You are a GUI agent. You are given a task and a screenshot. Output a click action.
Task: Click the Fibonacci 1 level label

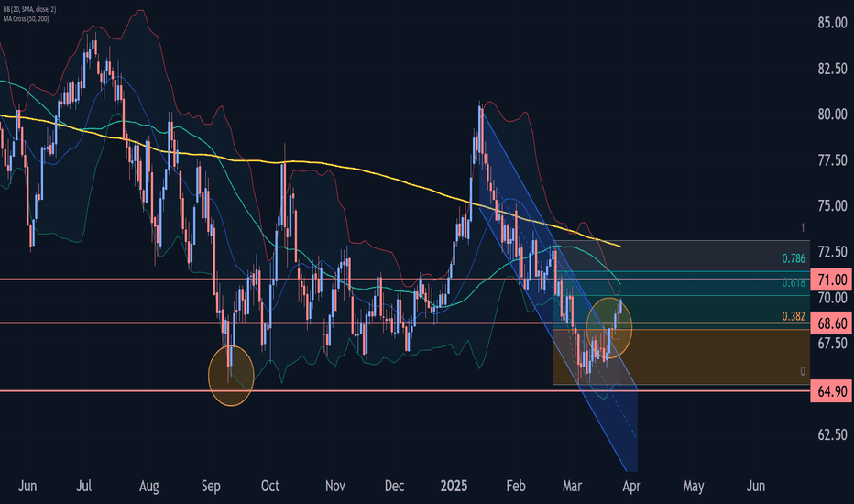coord(803,228)
